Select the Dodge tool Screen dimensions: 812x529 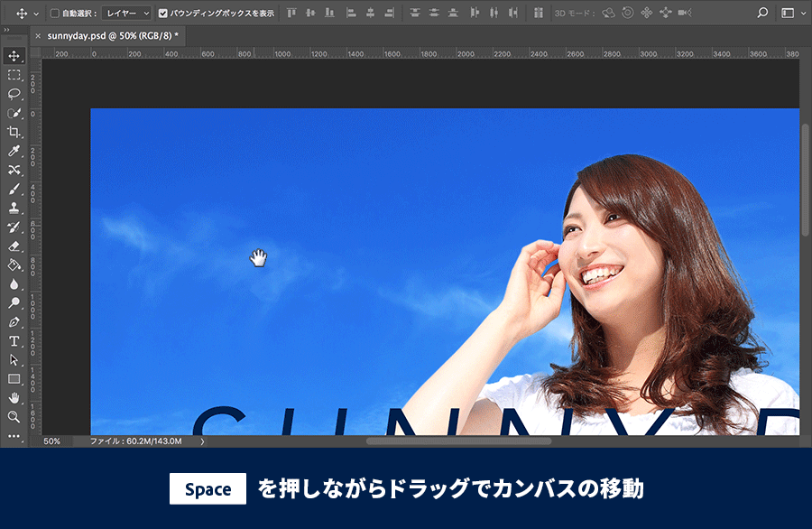click(x=14, y=302)
